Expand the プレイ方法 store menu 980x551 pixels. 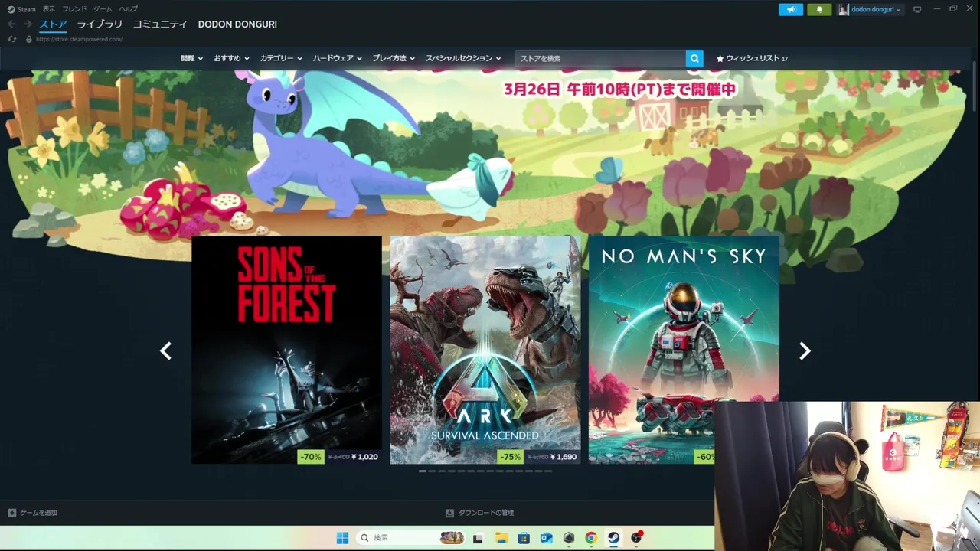394,58
